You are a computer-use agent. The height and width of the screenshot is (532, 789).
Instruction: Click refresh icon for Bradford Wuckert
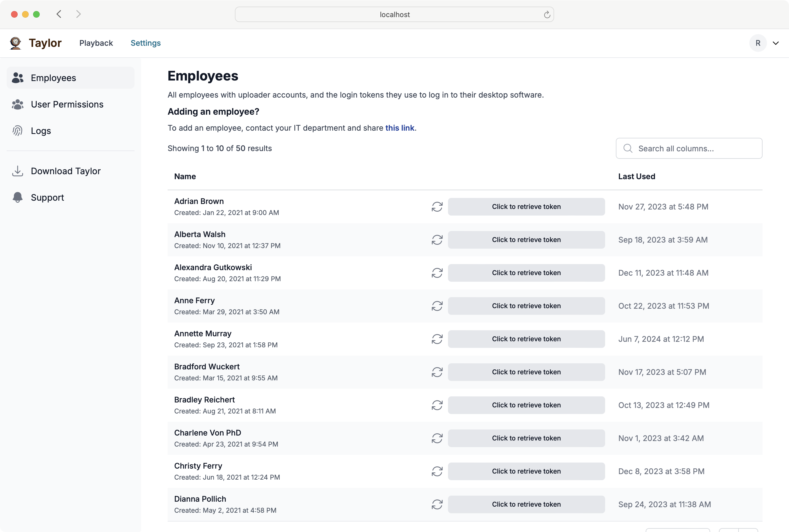click(x=437, y=372)
